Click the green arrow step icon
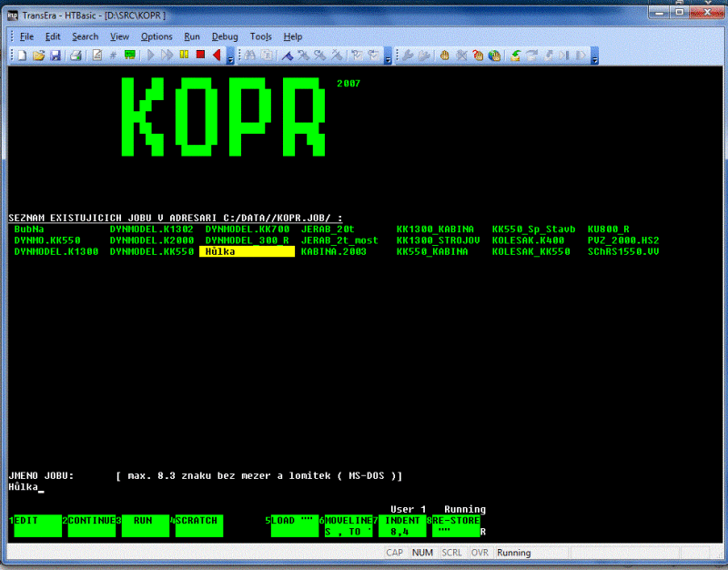 coord(515,56)
